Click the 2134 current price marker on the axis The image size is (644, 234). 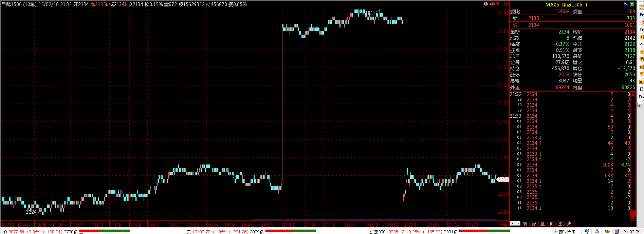coord(503,179)
